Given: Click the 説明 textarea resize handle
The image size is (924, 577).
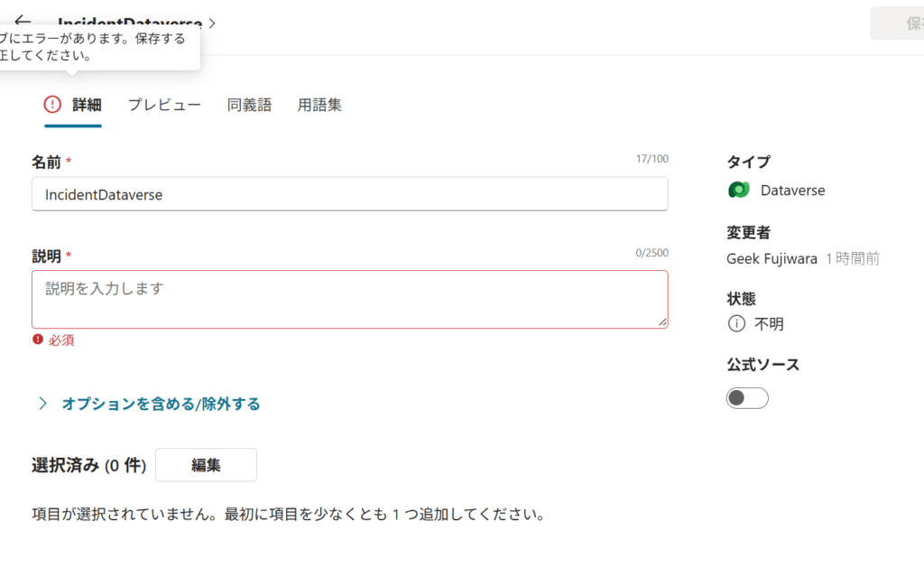Looking at the screenshot, I should point(662,321).
